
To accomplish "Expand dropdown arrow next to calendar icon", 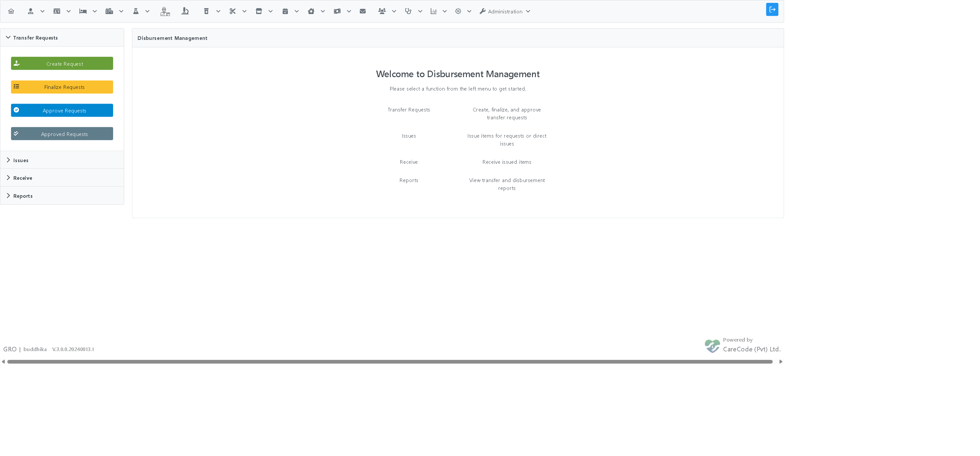I will pos(297,11).
